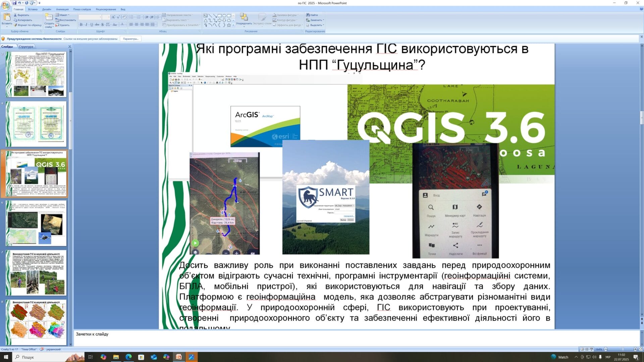Toggle Bold formatting
The image size is (644, 362).
point(81,25)
